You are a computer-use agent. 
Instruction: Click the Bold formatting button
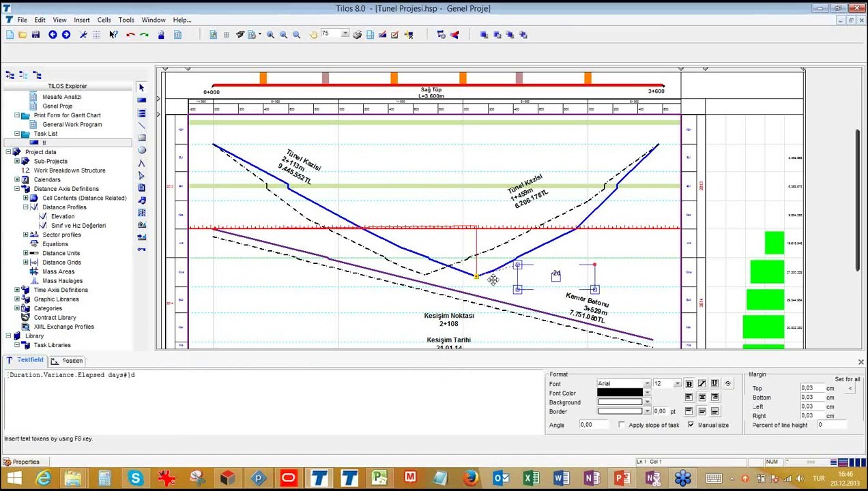point(689,384)
